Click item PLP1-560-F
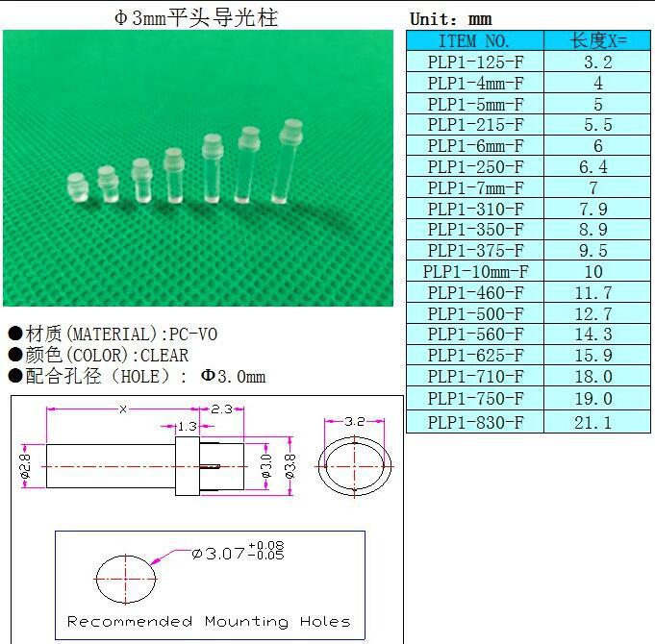Image resolution: width=655 pixels, height=644 pixels. point(475,334)
